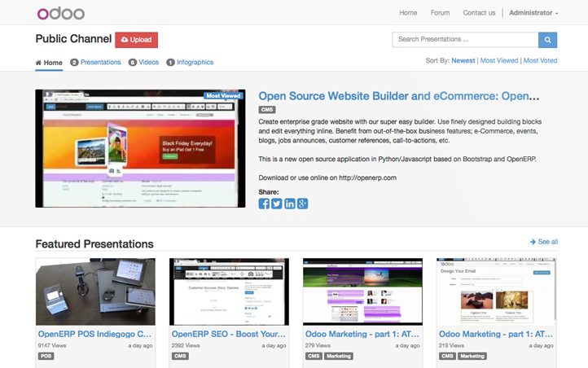This screenshot has width=588, height=368.
Task: Sort presentations by Newest
Action: coord(463,61)
